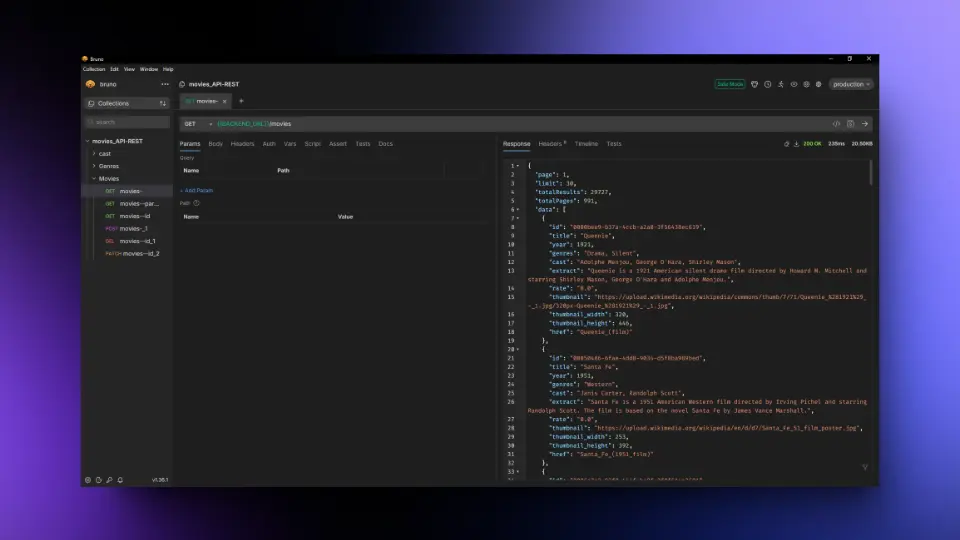Click the 200 OK status text
This screenshot has width=960, height=540.
(812, 144)
